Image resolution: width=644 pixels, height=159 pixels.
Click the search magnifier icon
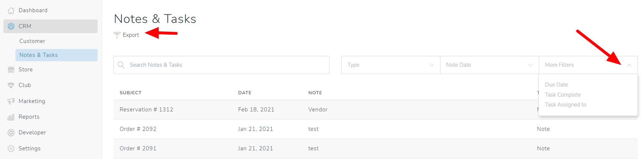point(121,65)
